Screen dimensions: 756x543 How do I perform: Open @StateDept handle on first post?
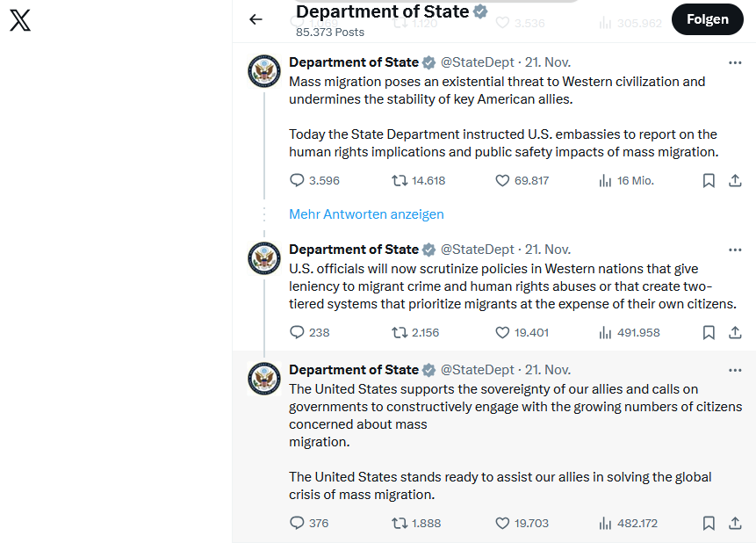(477, 62)
